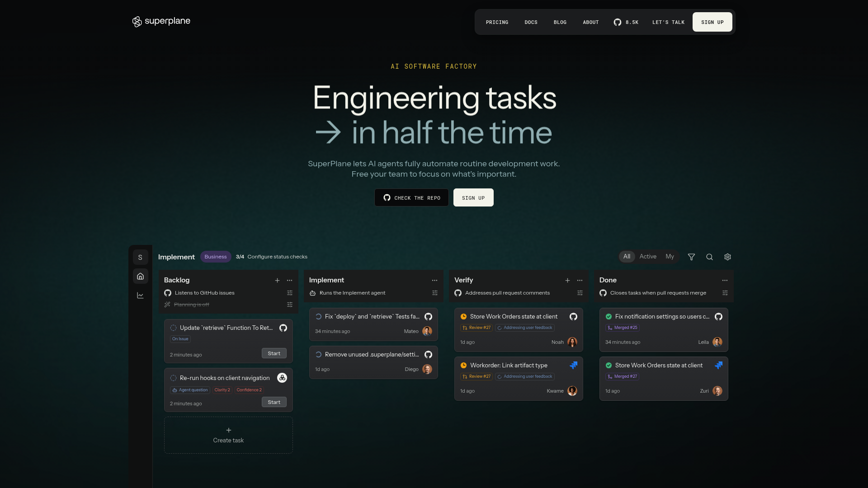
Task: Open the board settings gear icon
Action: pos(727,257)
